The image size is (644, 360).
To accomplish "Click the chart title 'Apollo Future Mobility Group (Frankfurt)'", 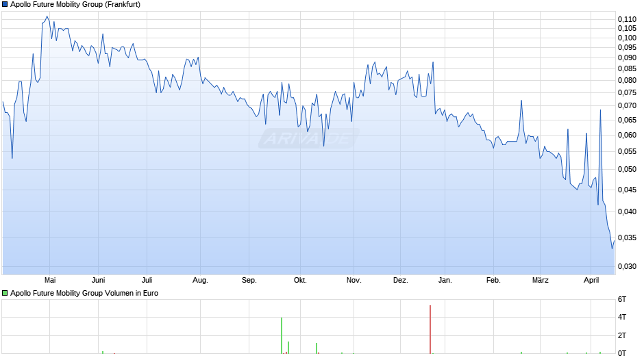I will click(x=75, y=5).
